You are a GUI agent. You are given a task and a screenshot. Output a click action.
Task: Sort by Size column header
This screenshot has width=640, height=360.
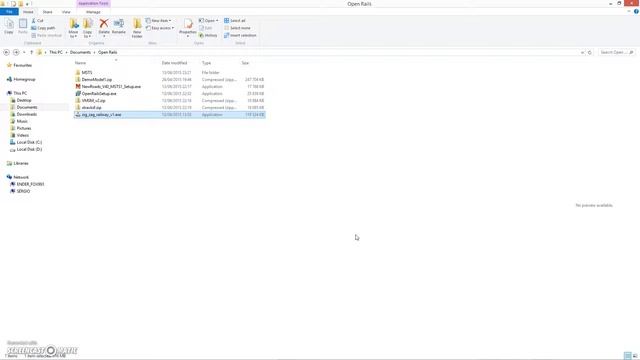245,63
